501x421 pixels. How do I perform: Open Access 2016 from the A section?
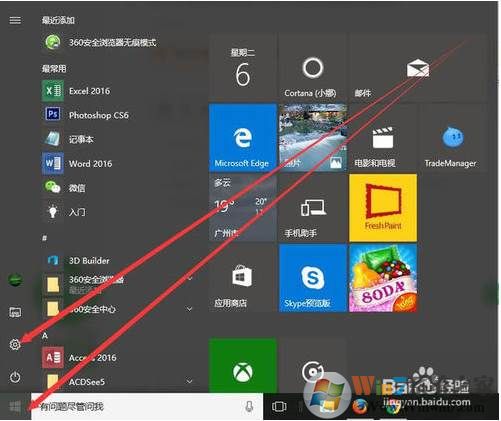coord(80,358)
